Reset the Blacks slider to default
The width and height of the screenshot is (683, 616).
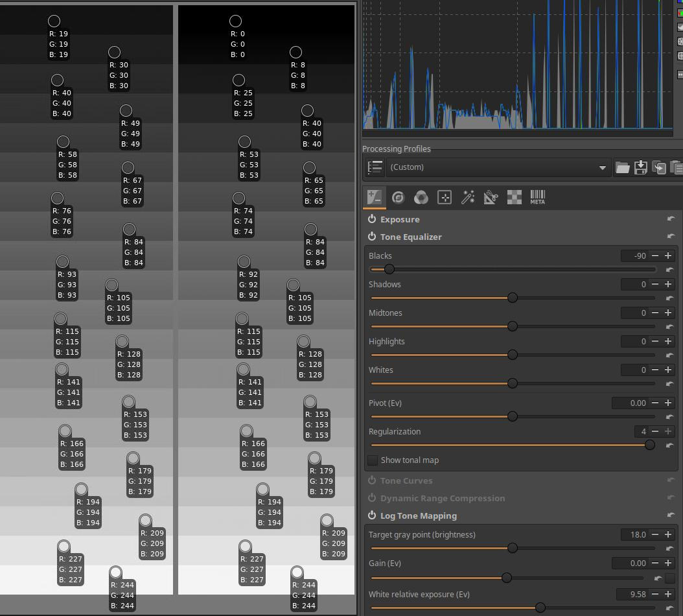click(x=670, y=270)
